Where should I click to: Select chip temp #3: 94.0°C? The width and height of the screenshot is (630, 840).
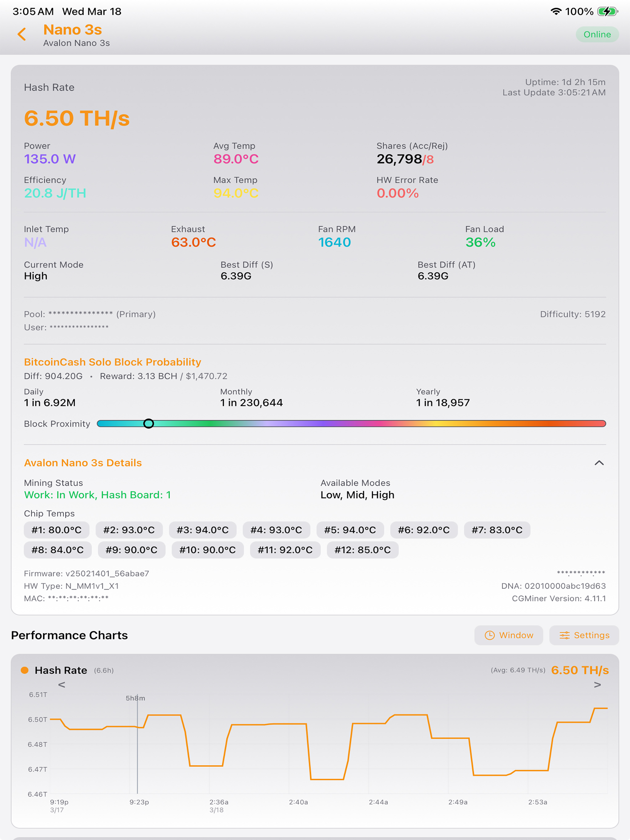(203, 530)
